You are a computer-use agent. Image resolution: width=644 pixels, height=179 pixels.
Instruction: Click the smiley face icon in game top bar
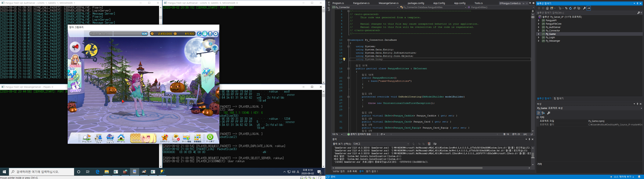(210, 34)
